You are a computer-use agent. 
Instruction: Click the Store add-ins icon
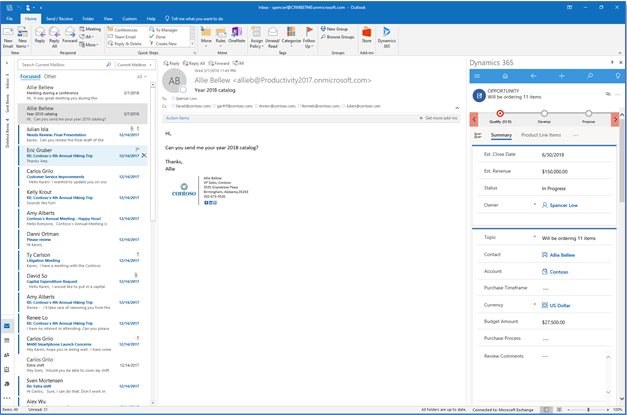click(366, 36)
